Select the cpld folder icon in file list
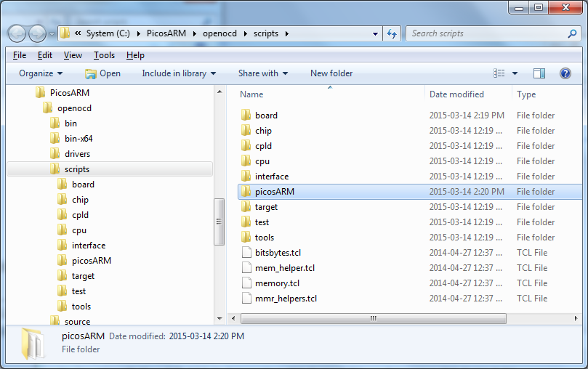Viewport: 588px width, 369px height. (x=246, y=146)
